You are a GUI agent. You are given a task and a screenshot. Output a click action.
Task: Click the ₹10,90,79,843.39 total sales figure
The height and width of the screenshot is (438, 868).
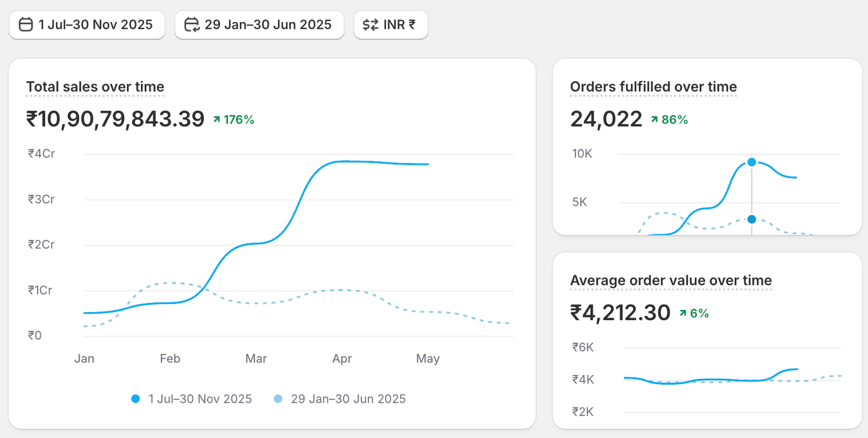coord(115,119)
